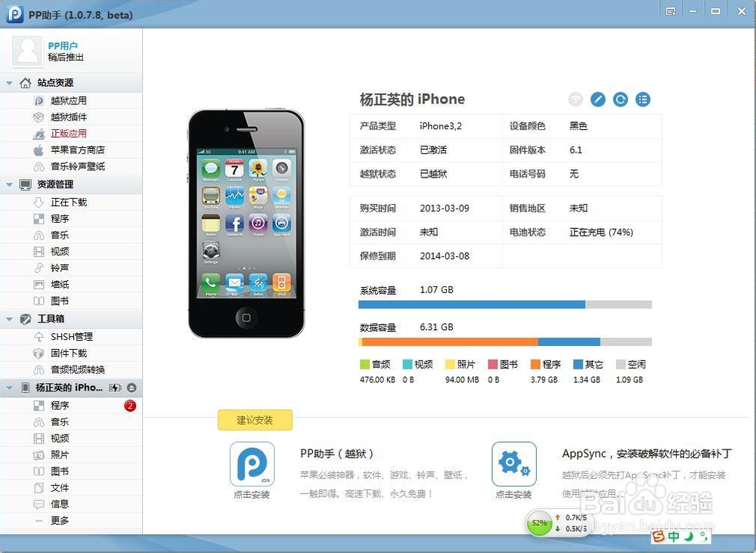
Task: Refresh device info with the circular arrow icon
Action: pos(620,99)
